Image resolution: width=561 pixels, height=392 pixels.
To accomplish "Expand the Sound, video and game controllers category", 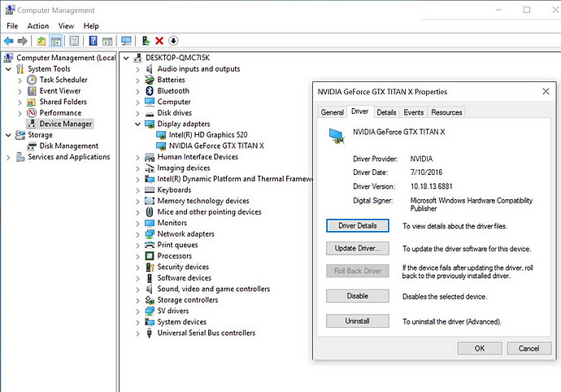I will (x=137, y=290).
